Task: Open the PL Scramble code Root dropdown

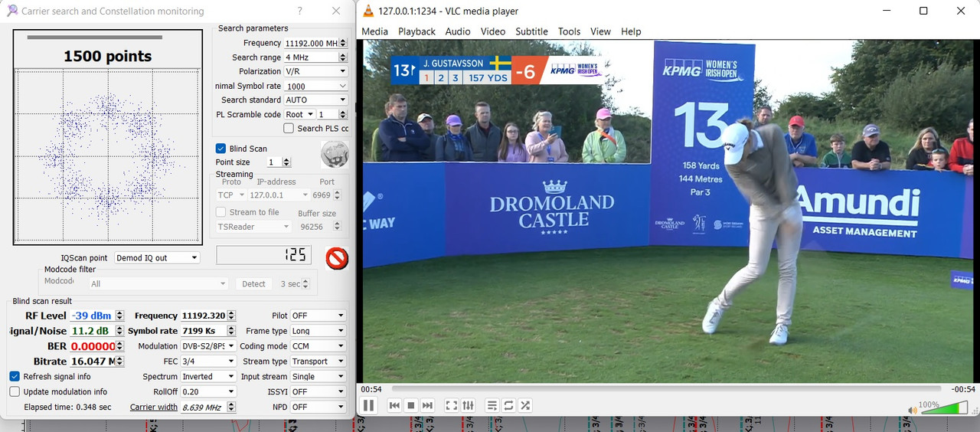Action: (299, 114)
